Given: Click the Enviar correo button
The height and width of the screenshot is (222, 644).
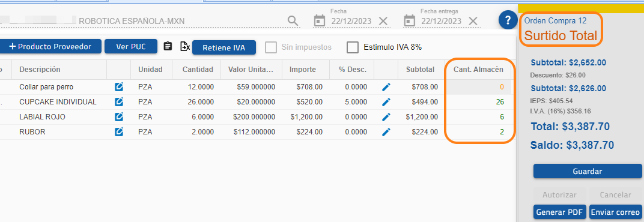Looking at the screenshot, I should 615,212.
